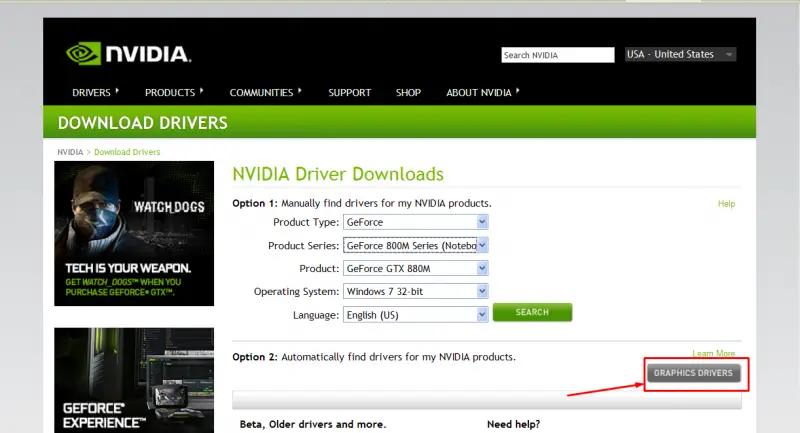800x433 pixels.
Task: Open the DRIVERS menu
Action: 91,93
